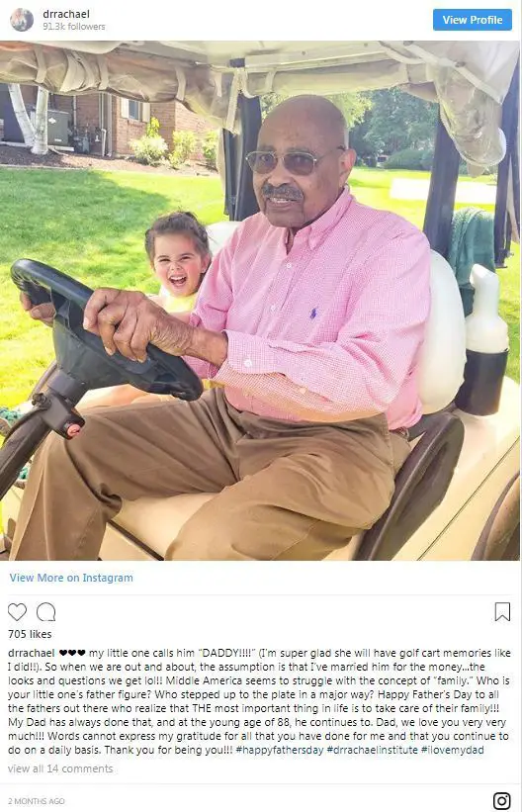Image resolution: width=522 pixels, height=812 pixels.
Task: Click drrachael name in caption
Action: [x=31, y=653]
